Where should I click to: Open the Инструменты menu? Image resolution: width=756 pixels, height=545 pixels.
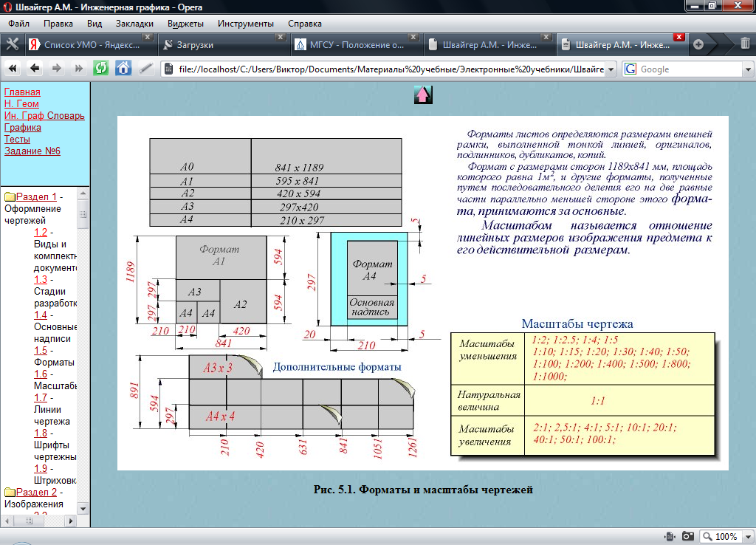[x=245, y=23]
